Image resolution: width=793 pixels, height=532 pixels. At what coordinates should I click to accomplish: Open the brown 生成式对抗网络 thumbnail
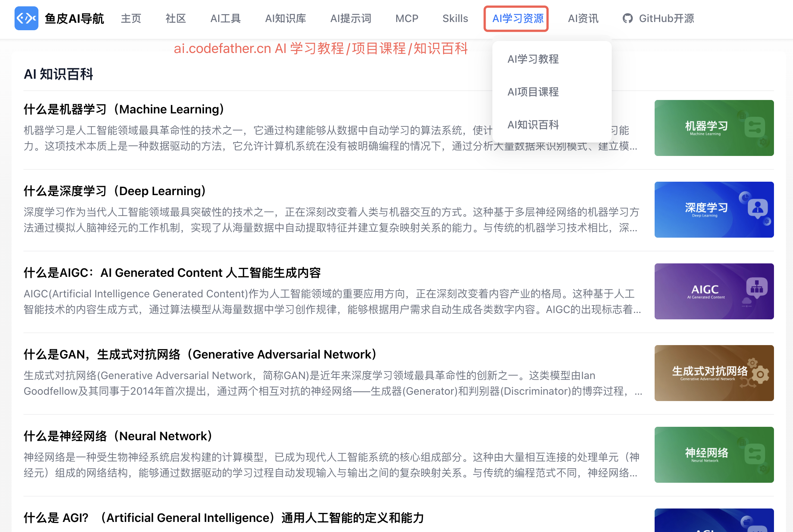pos(714,373)
